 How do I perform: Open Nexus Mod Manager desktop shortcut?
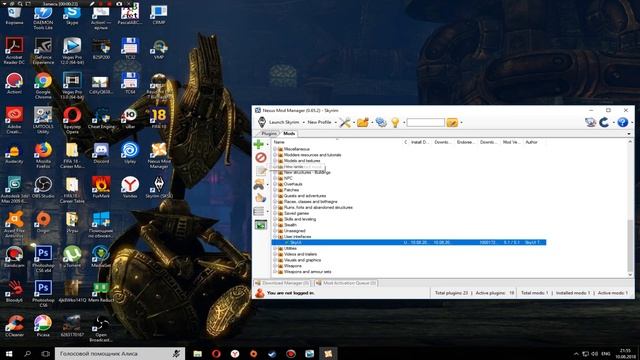[x=159, y=156]
